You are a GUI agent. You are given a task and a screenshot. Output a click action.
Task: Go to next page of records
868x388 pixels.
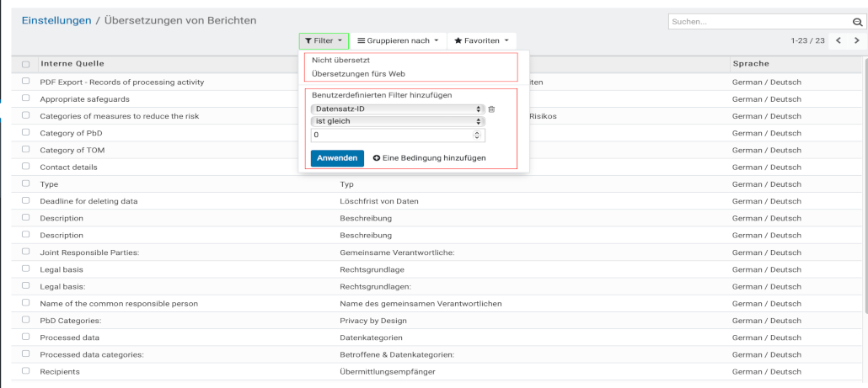click(x=856, y=40)
